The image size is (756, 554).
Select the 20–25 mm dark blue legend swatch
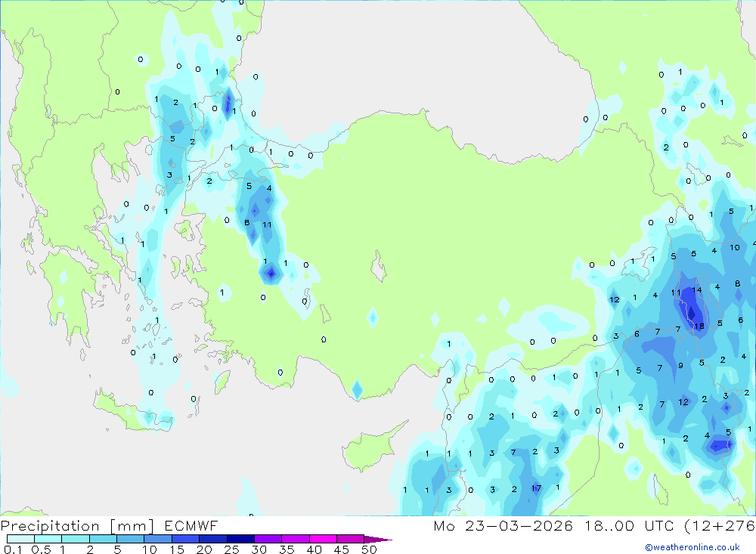(212, 539)
